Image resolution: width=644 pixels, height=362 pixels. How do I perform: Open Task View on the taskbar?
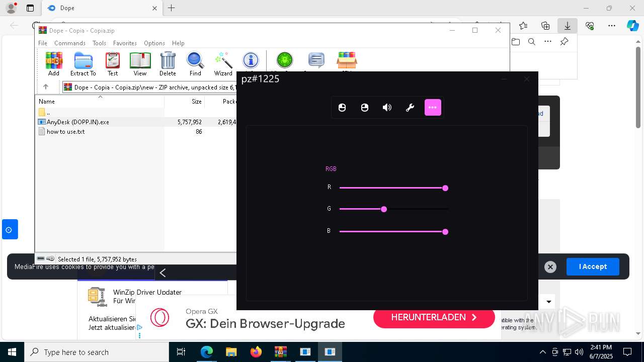pyautogui.click(x=181, y=352)
